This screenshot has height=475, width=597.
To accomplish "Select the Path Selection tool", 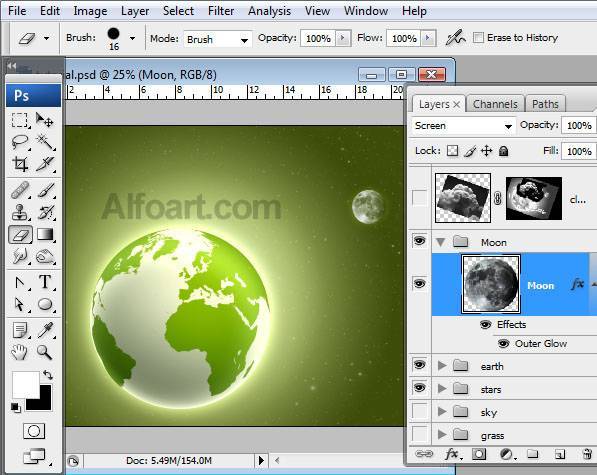I will (x=19, y=304).
